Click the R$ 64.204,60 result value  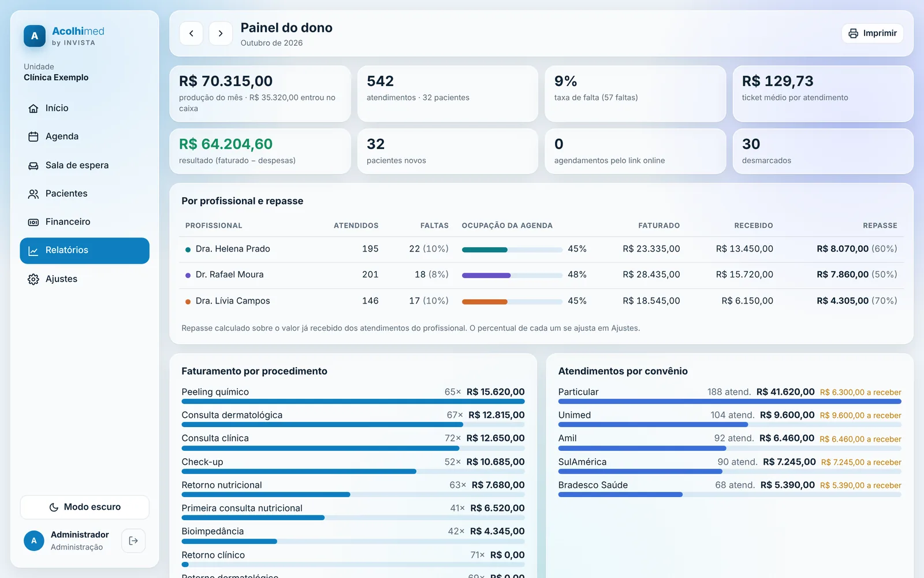[x=226, y=144]
